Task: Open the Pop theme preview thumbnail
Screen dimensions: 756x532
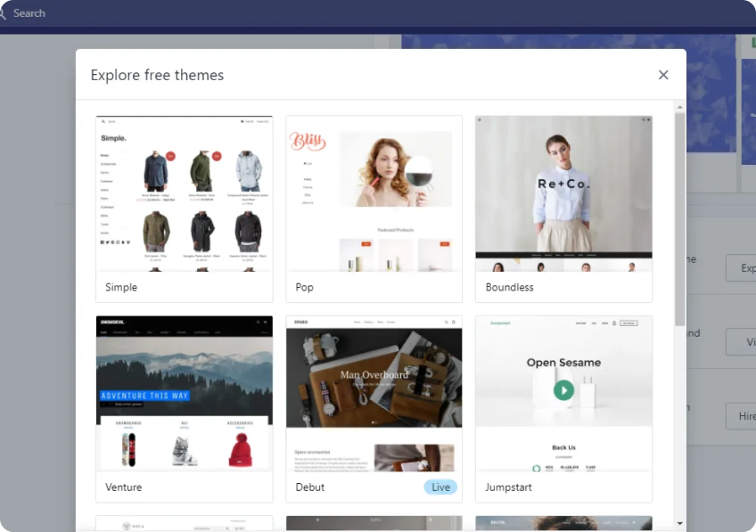Action: (x=374, y=193)
